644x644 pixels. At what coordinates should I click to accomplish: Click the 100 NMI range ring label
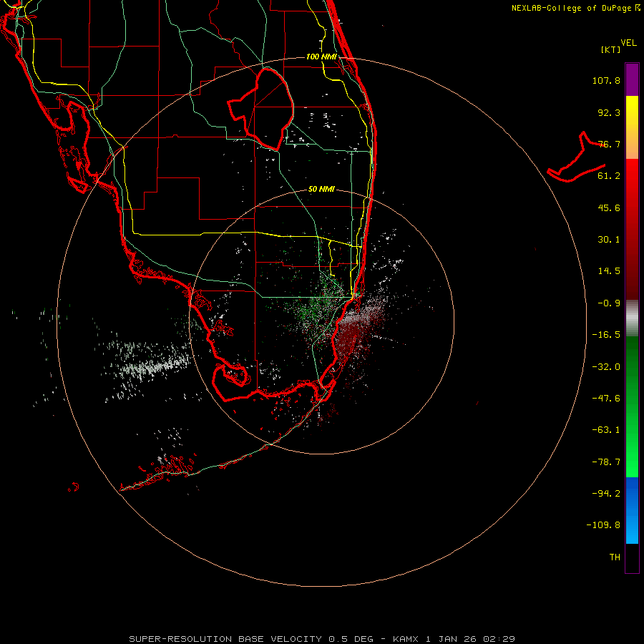tap(321, 57)
